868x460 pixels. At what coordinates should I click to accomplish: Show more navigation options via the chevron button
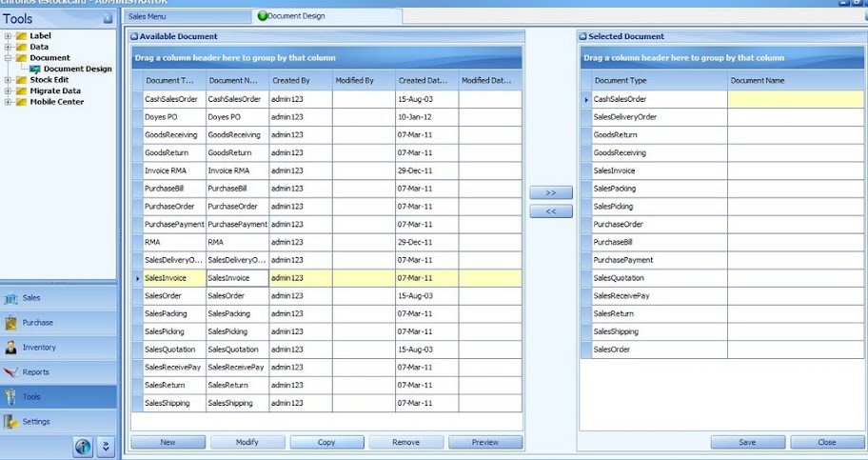pos(106,446)
